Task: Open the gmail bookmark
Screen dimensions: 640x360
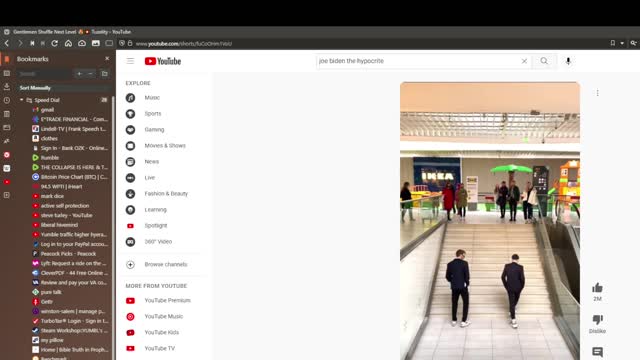Action: tap(47, 110)
